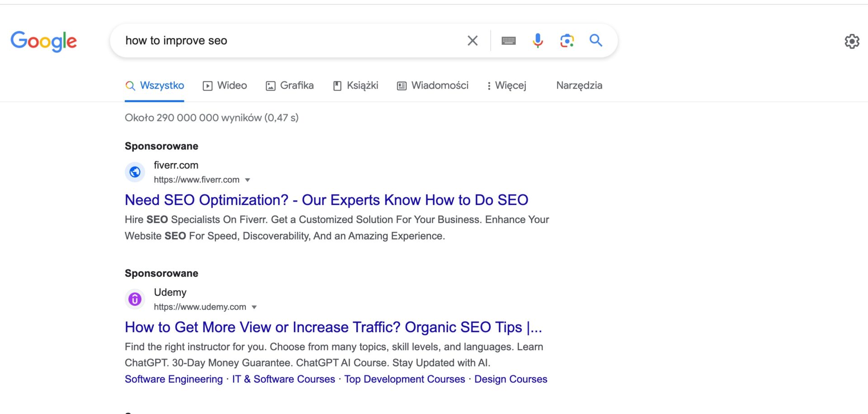Click the Udemy logo favicon

click(135, 299)
